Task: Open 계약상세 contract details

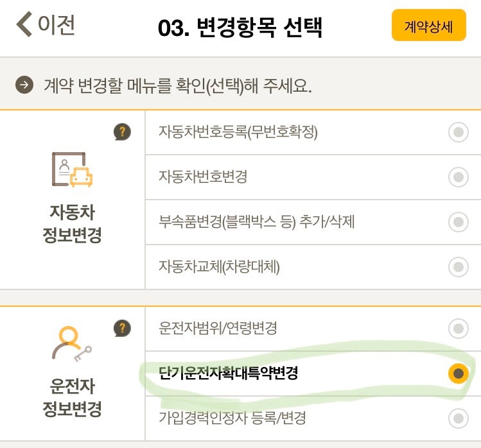Action: coord(428,26)
